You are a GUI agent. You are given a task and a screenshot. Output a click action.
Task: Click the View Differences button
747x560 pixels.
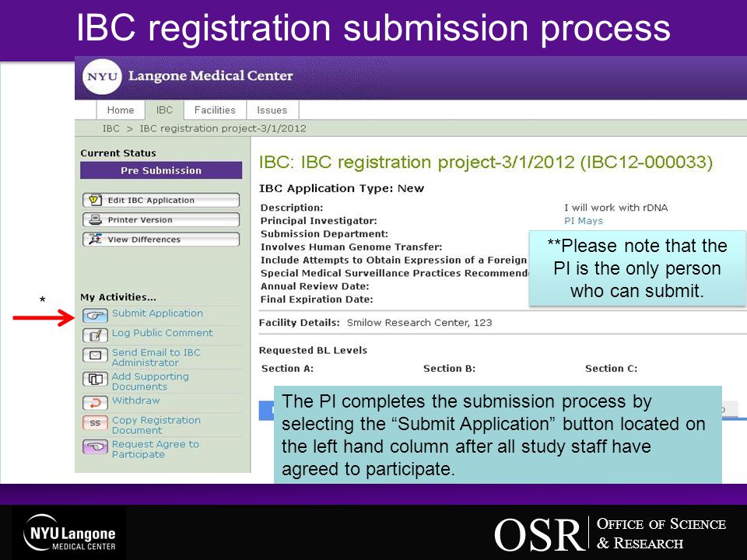pyautogui.click(x=161, y=239)
